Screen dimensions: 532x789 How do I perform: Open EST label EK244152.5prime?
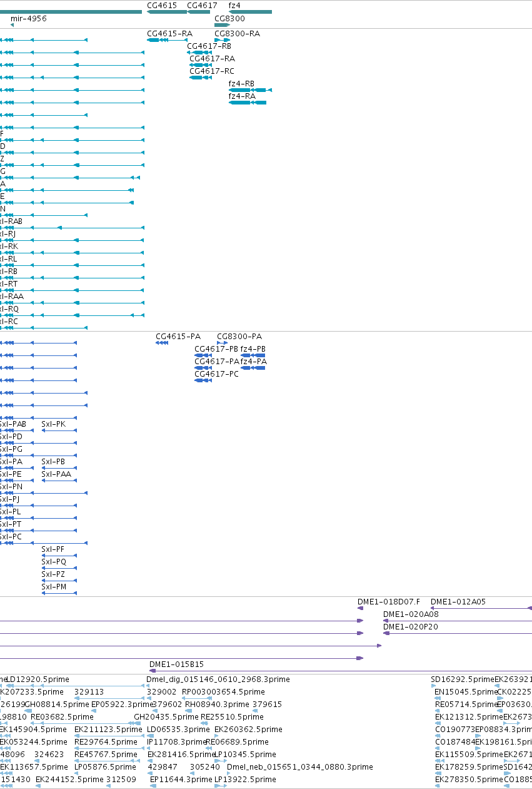coord(69,780)
